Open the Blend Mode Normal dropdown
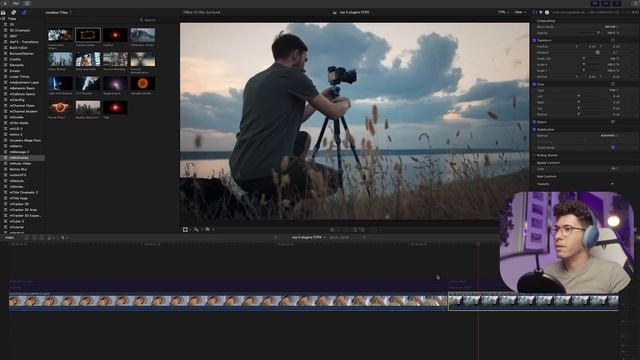Viewport: 640px width, 360px height. (611, 27)
